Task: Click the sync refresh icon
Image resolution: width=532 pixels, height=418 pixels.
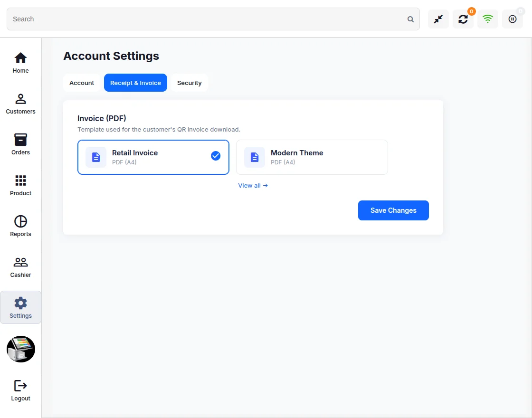Action: coord(463,19)
